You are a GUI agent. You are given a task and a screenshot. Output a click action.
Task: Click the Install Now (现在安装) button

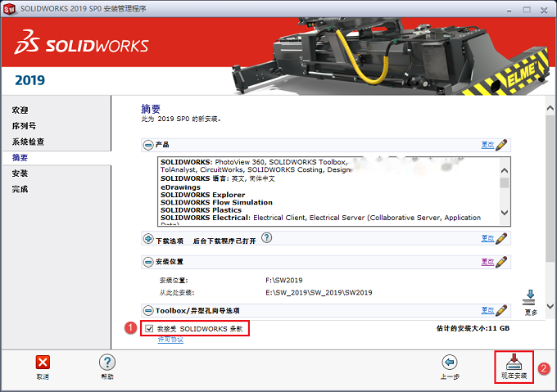tap(514, 367)
